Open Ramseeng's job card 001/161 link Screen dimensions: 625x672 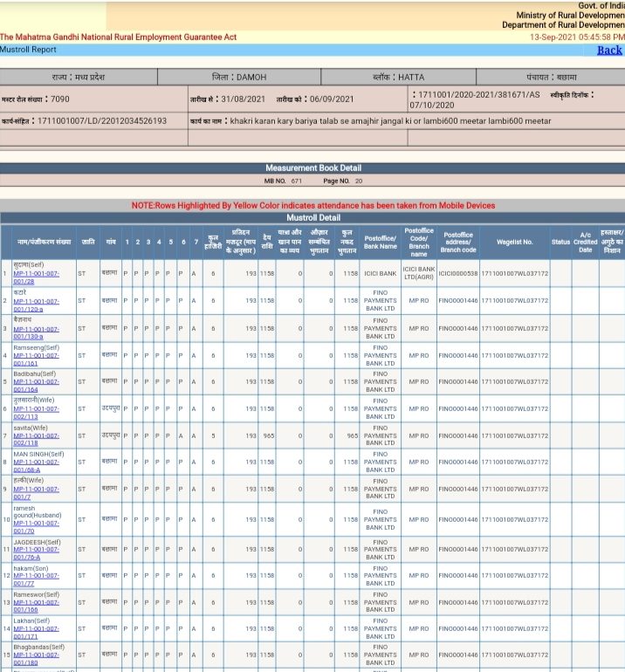pyautogui.click(x=36, y=360)
